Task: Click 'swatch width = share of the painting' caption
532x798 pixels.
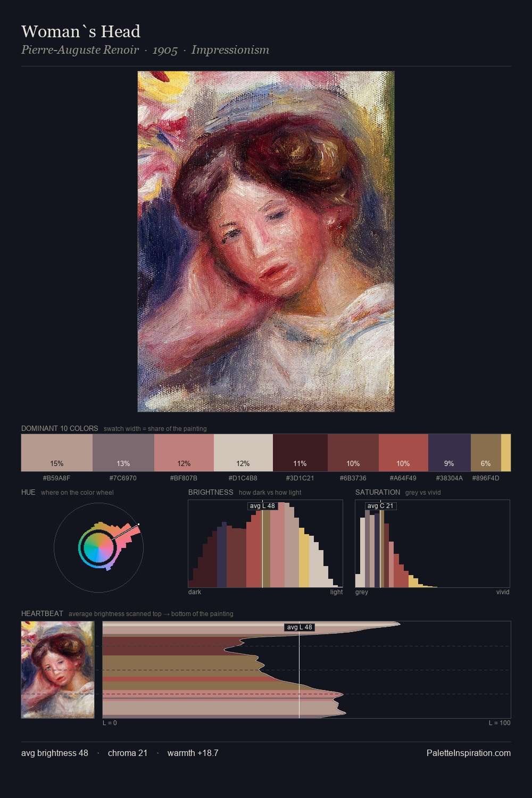Action: point(155,429)
